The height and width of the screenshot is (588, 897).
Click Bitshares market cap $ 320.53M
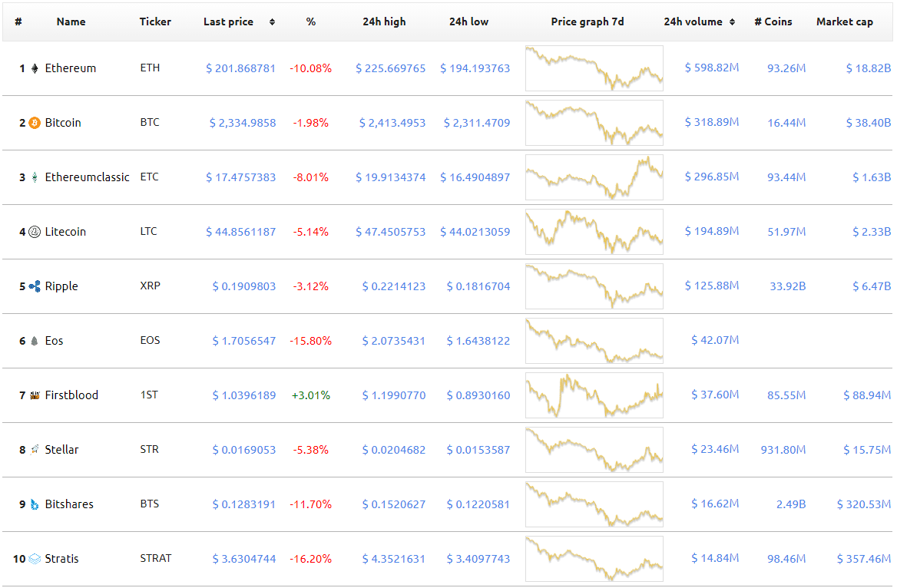coord(864,504)
